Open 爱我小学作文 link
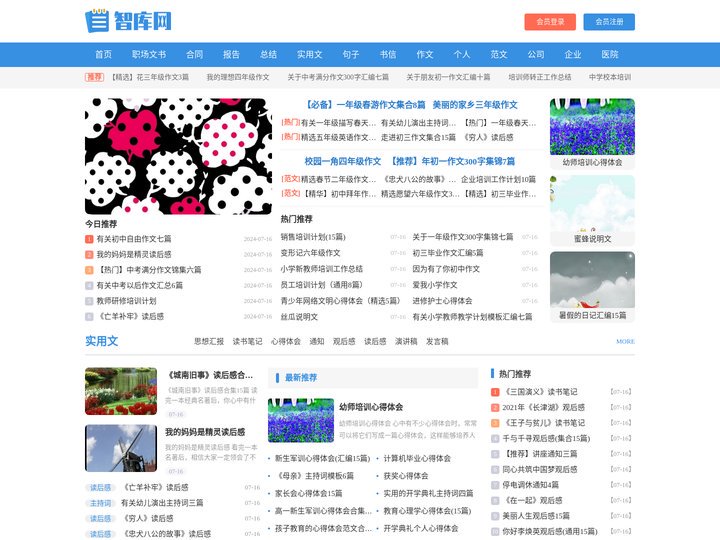 click(435, 285)
